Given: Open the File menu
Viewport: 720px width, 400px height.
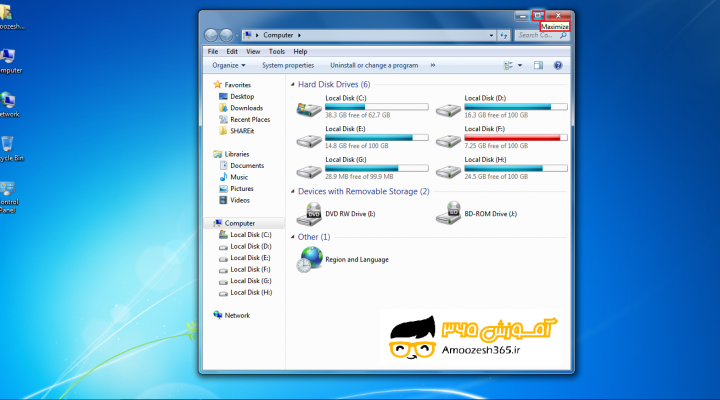Looking at the screenshot, I should pyautogui.click(x=213, y=51).
